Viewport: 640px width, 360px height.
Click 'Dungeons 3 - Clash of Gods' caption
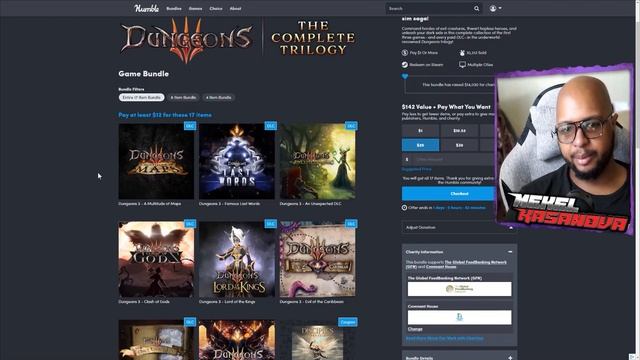[144, 302]
